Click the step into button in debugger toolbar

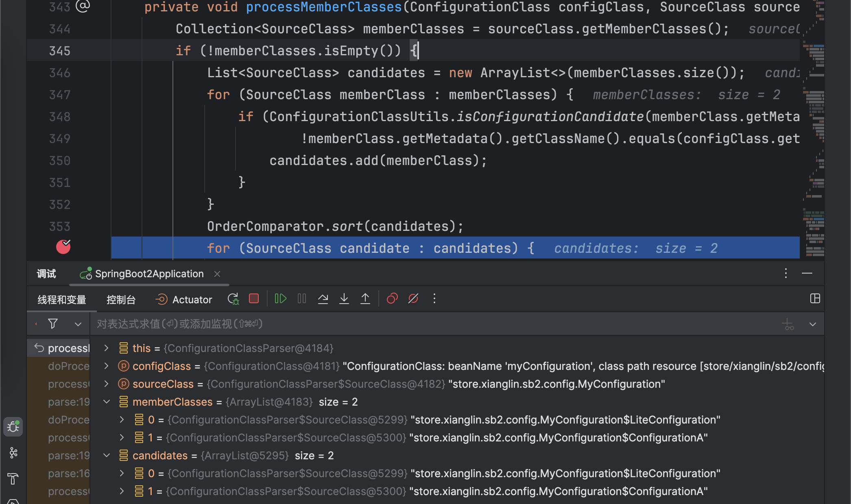[x=345, y=299]
